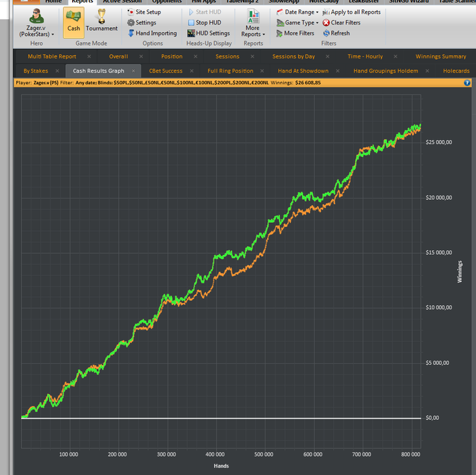Image resolution: width=476 pixels, height=475 pixels.
Task: Open More Filters
Action: [295, 33]
